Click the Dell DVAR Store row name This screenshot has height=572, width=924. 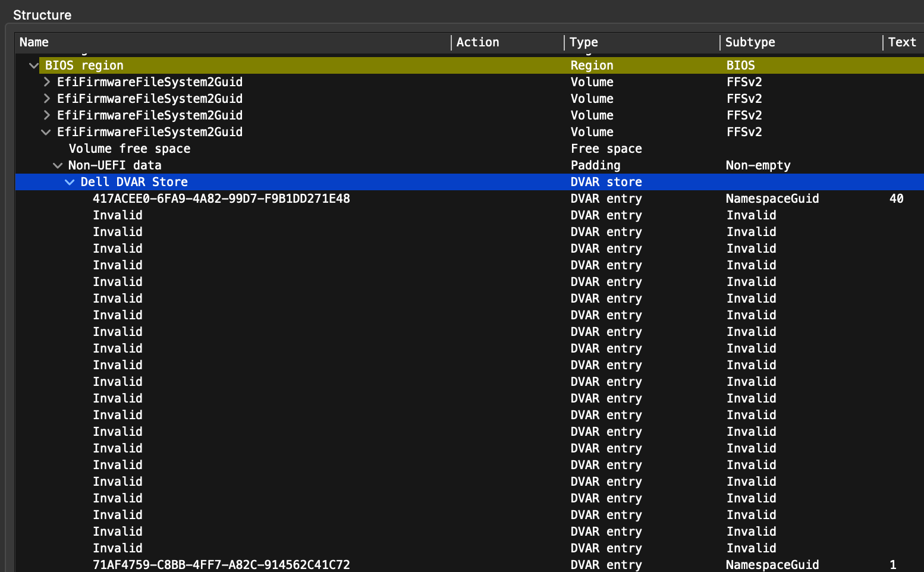pyautogui.click(x=134, y=182)
